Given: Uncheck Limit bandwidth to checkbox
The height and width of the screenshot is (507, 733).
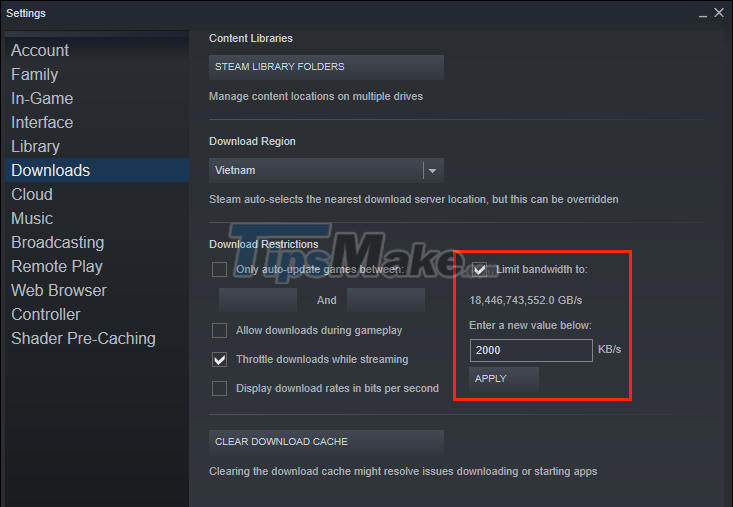Looking at the screenshot, I should tap(479, 270).
